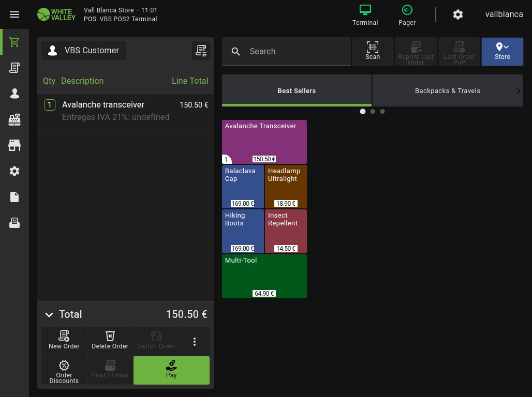This screenshot has height=397, width=532.
Task: Click the Delete Order button
Action: click(110, 341)
